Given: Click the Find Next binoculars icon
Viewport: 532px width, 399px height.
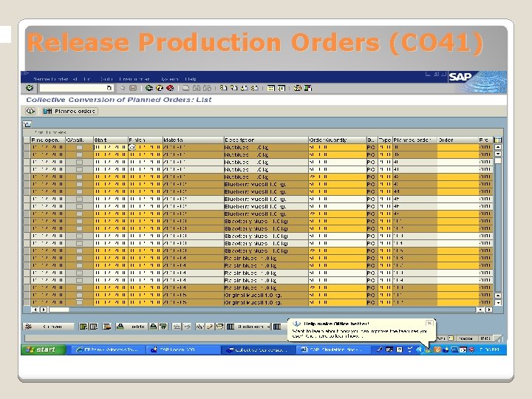Looking at the screenshot, I should (207, 88).
